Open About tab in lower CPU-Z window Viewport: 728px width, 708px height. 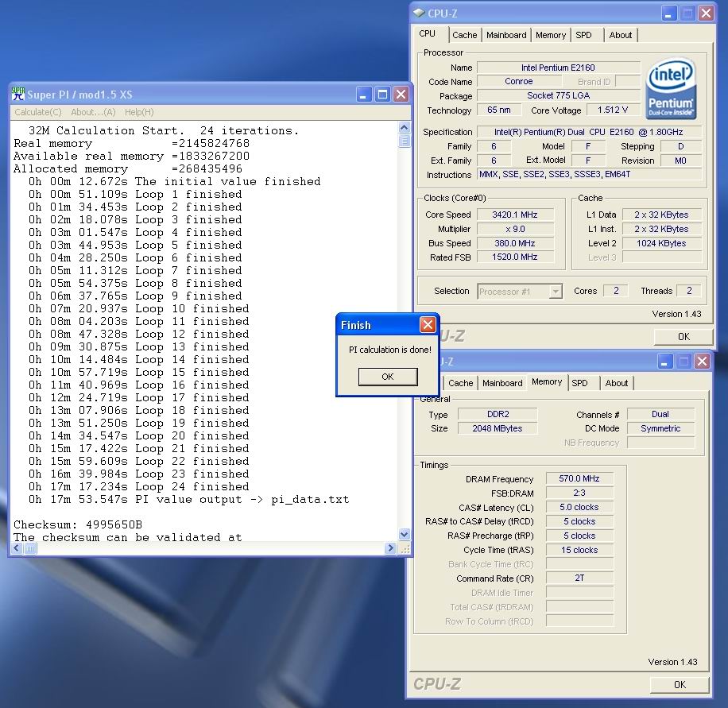pyautogui.click(x=617, y=383)
